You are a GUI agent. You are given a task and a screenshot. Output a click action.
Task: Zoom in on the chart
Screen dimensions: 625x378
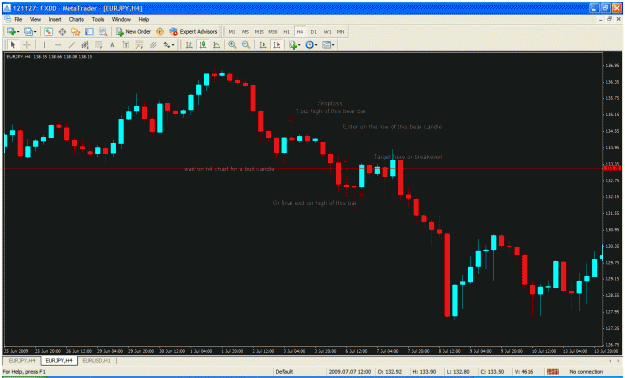coord(232,45)
